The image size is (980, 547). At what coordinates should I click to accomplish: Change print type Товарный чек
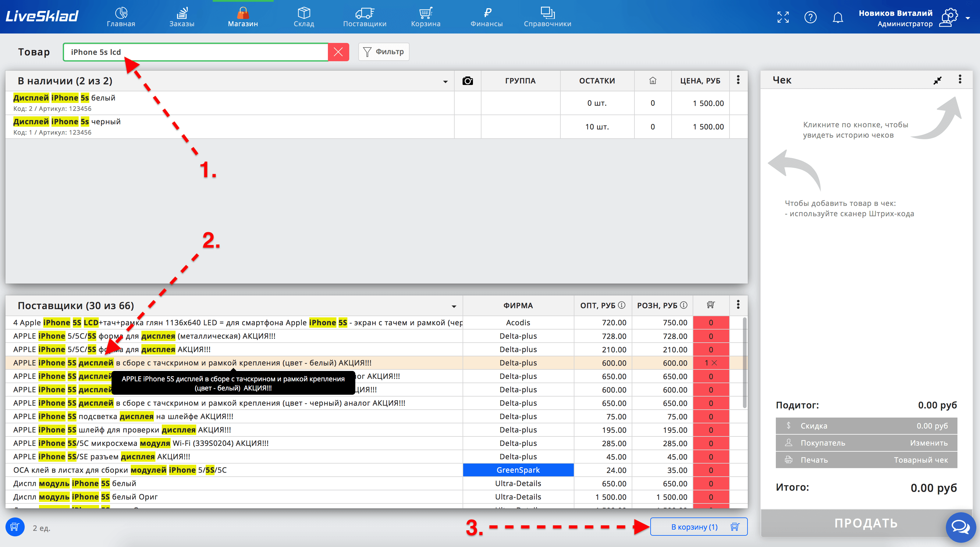click(921, 460)
